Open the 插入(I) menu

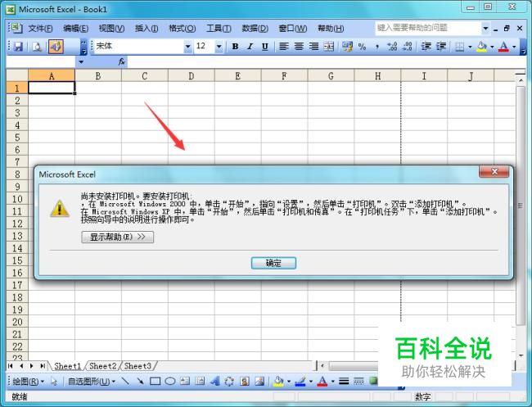pos(147,29)
